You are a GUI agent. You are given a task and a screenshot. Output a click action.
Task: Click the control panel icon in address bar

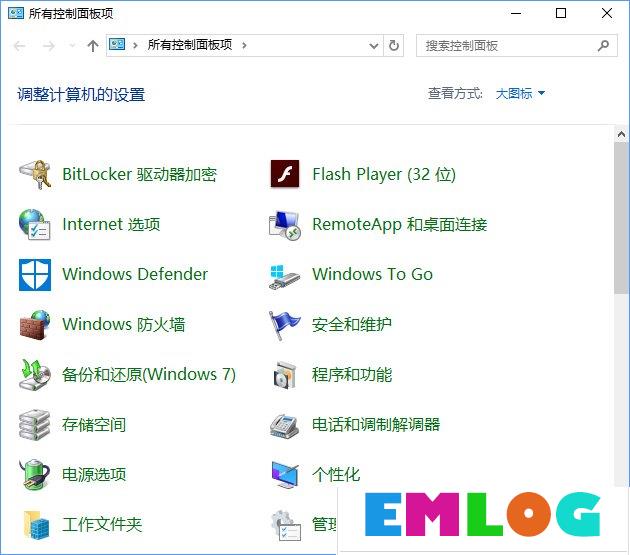point(117,44)
